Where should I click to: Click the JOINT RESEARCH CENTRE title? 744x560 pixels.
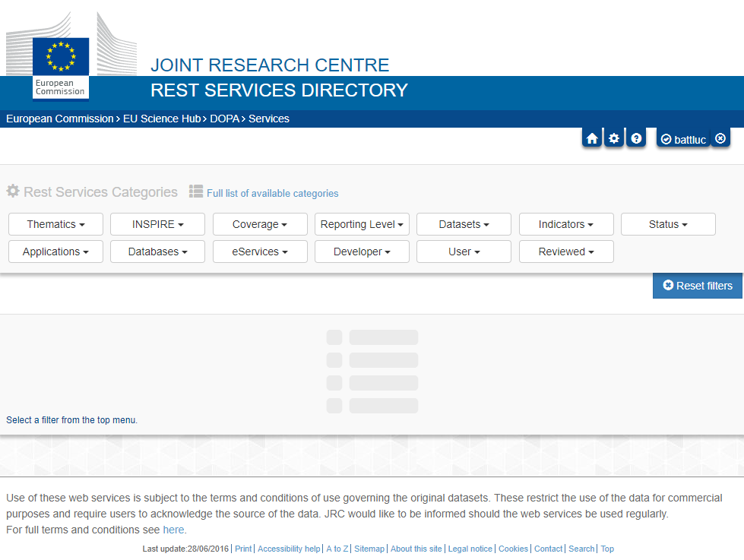coord(270,65)
